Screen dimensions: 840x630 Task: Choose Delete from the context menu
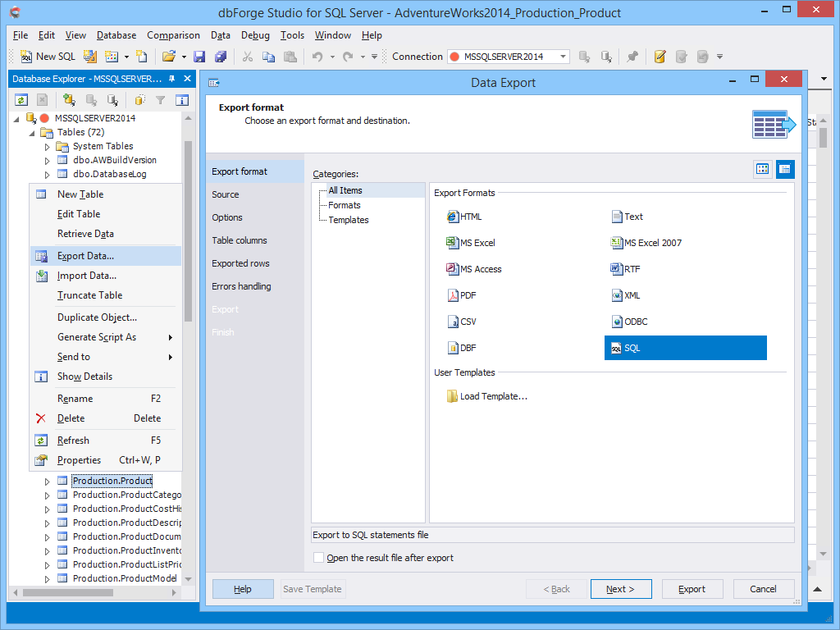(x=106, y=418)
